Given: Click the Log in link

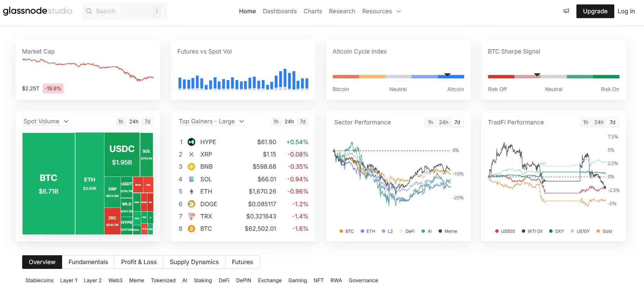Looking at the screenshot, I should tap(626, 11).
